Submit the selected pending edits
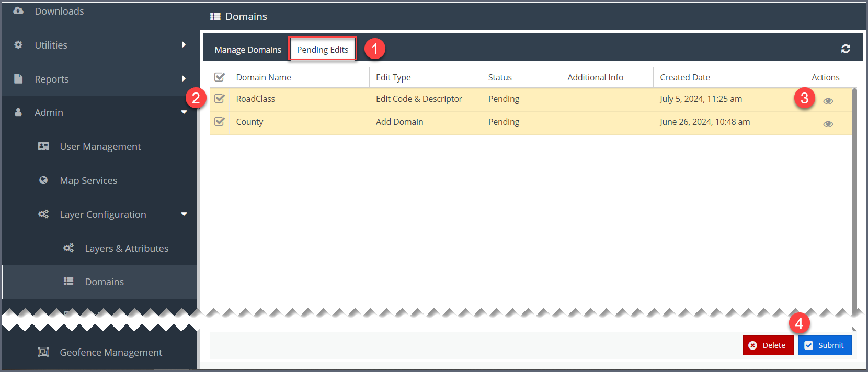This screenshot has width=868, height=372. coord(825,345)
